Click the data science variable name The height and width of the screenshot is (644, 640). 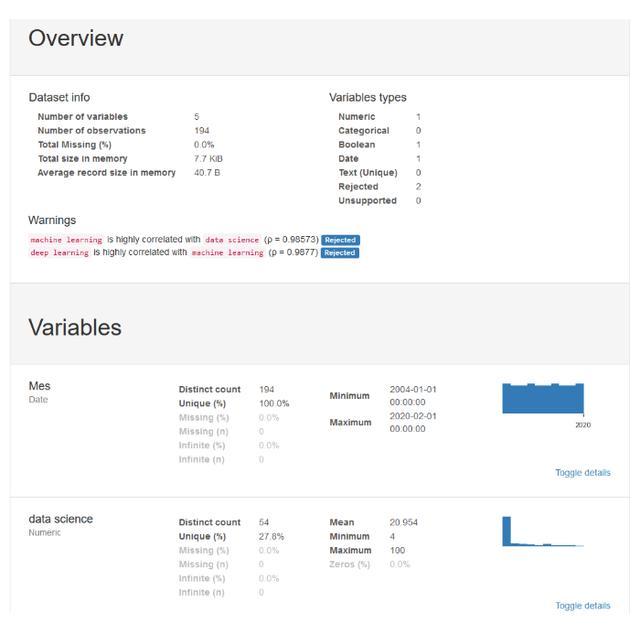click(60, 519)
